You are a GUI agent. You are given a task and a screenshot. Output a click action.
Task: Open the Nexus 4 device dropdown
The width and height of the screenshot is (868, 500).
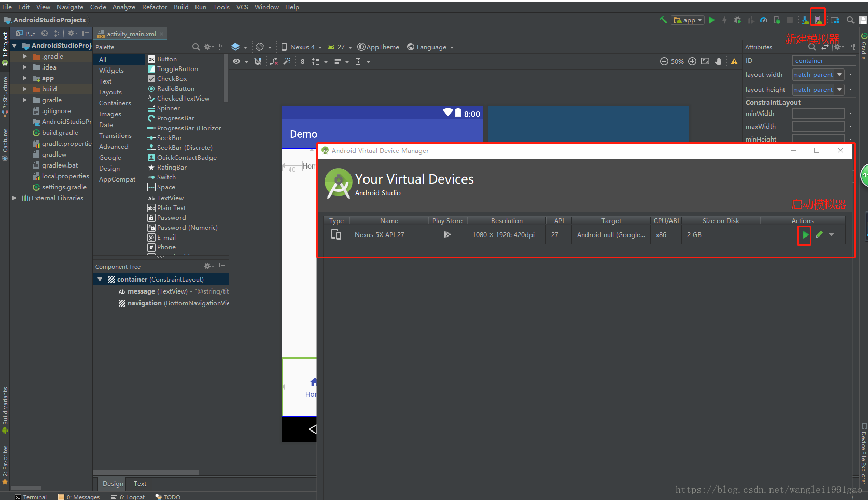point(301,47)
